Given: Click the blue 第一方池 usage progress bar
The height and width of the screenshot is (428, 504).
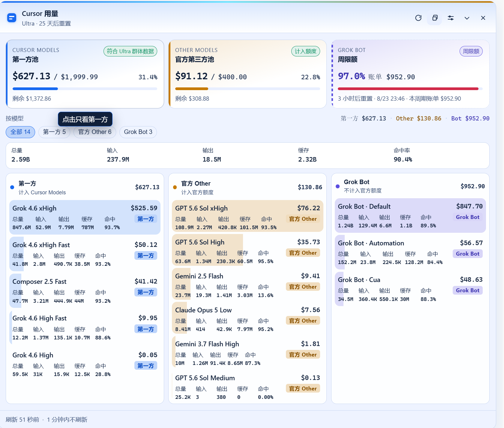Looking at the screenshot, I should pos(85,89).
